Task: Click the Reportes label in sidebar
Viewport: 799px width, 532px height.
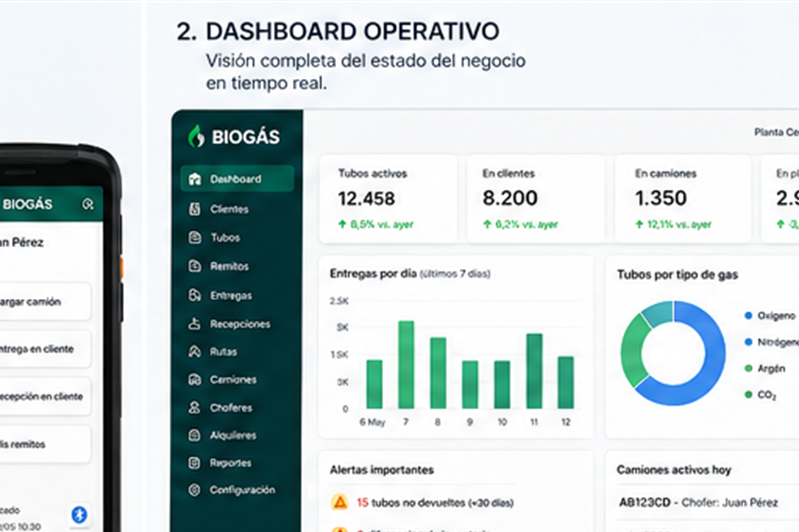Action: [231, 463]
